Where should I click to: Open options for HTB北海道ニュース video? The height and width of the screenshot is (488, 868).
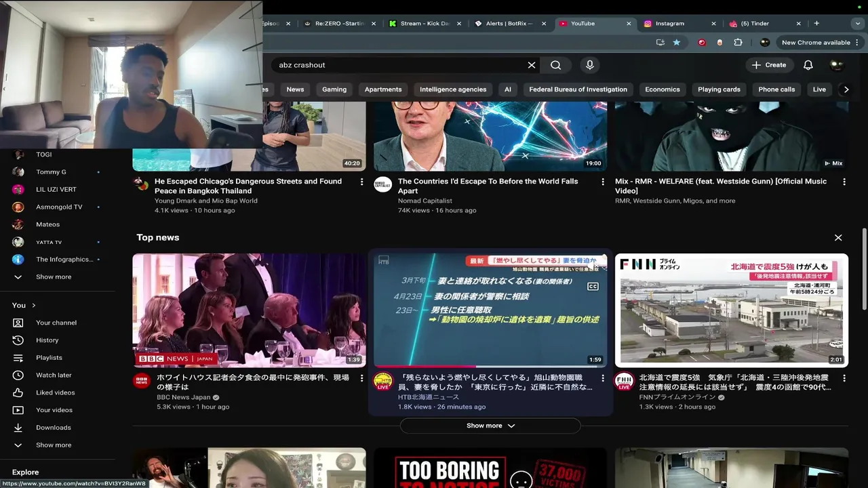[603, 378]
